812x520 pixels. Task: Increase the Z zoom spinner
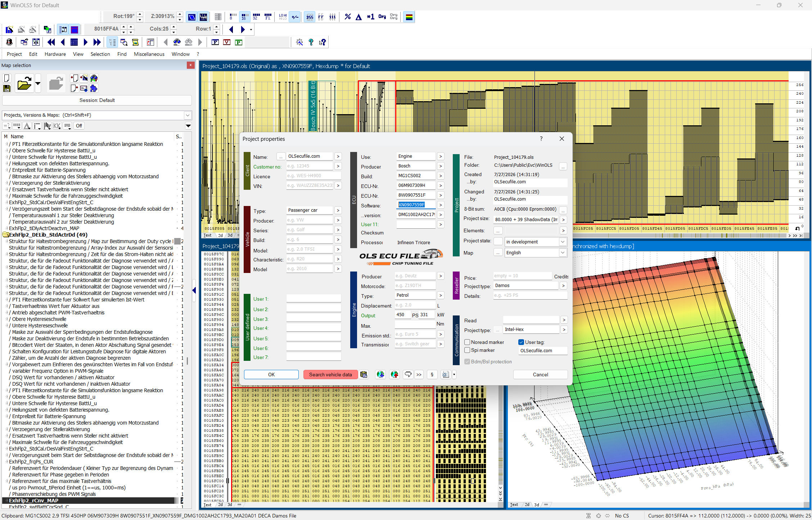(180, 14)
